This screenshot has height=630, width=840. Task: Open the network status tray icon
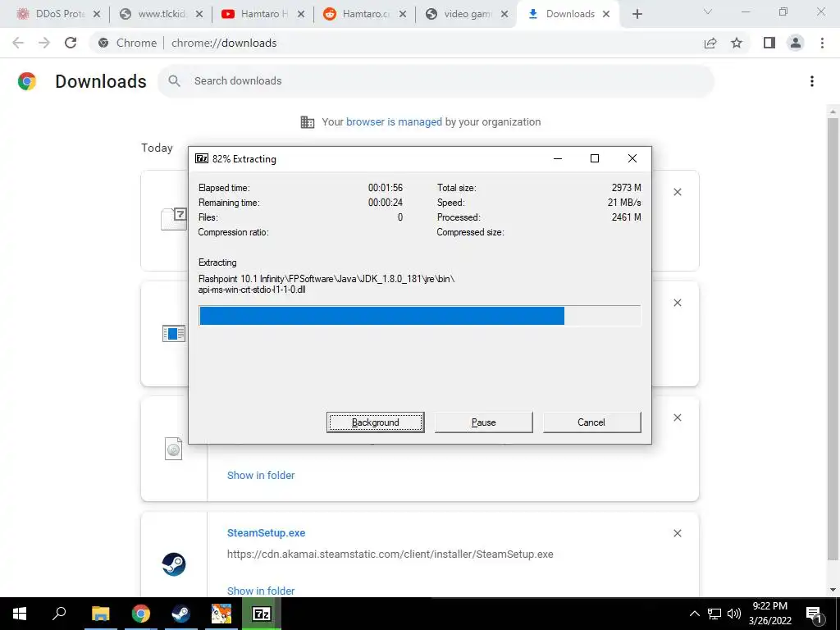coord(714,614)
